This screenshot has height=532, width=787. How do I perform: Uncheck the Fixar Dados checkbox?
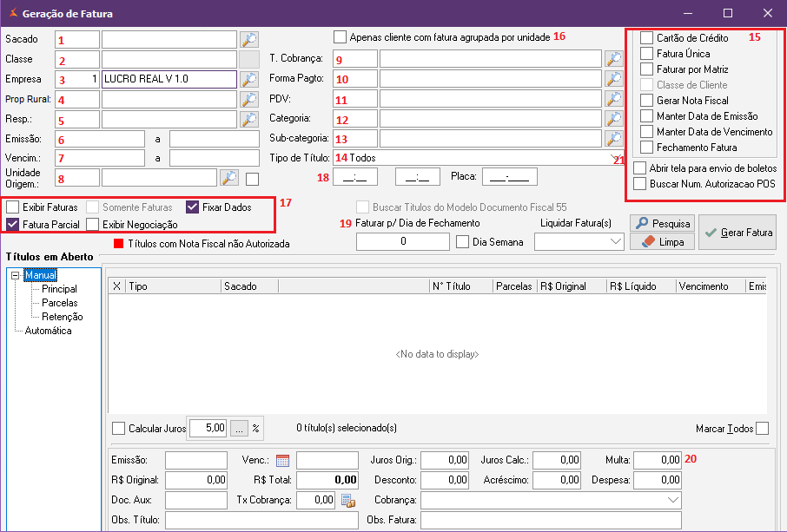coord(192,207)
